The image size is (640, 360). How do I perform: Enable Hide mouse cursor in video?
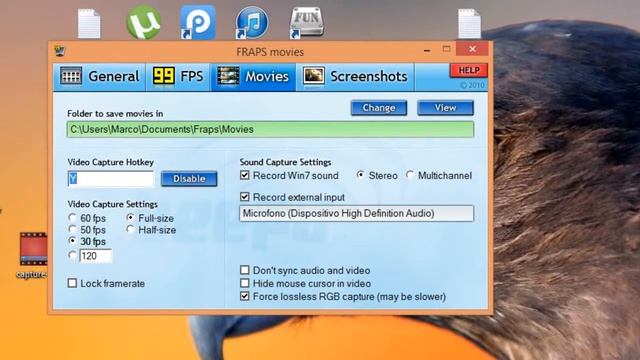click(244, 283)
